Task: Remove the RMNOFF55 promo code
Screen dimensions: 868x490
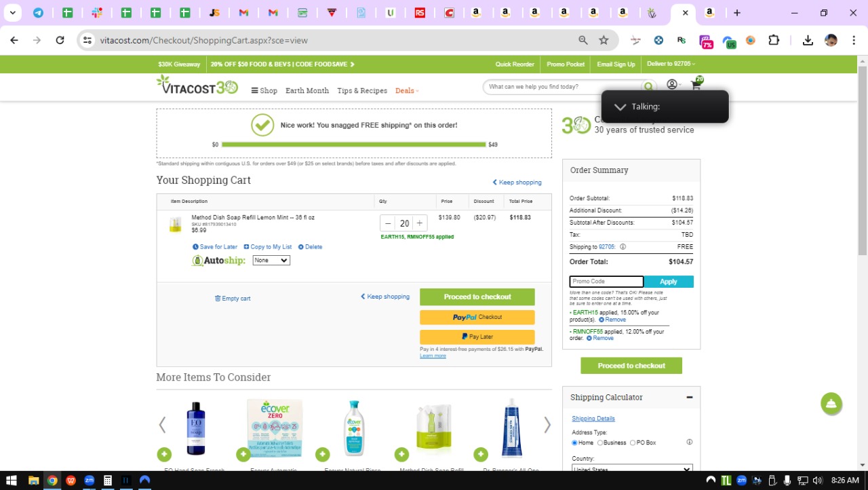Action: pyautogui.click(x=600, y=338)
